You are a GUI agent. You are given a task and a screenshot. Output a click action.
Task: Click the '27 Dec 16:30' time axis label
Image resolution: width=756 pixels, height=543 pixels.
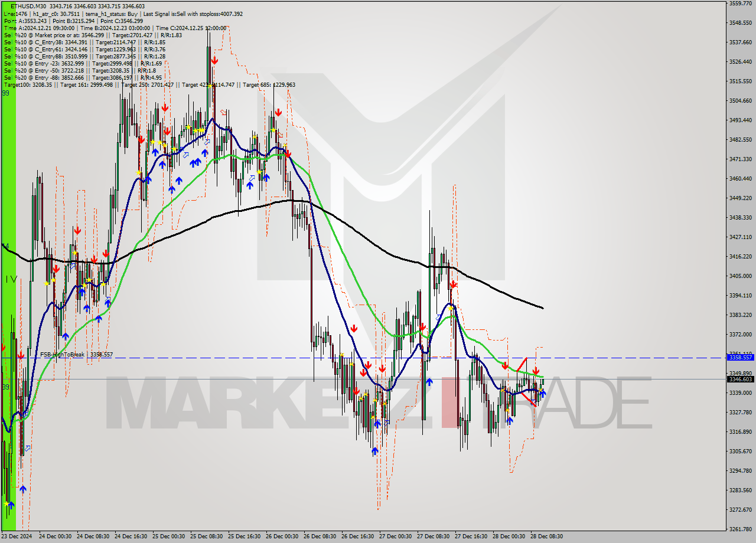pyautogui.click(x=471, y=537)
